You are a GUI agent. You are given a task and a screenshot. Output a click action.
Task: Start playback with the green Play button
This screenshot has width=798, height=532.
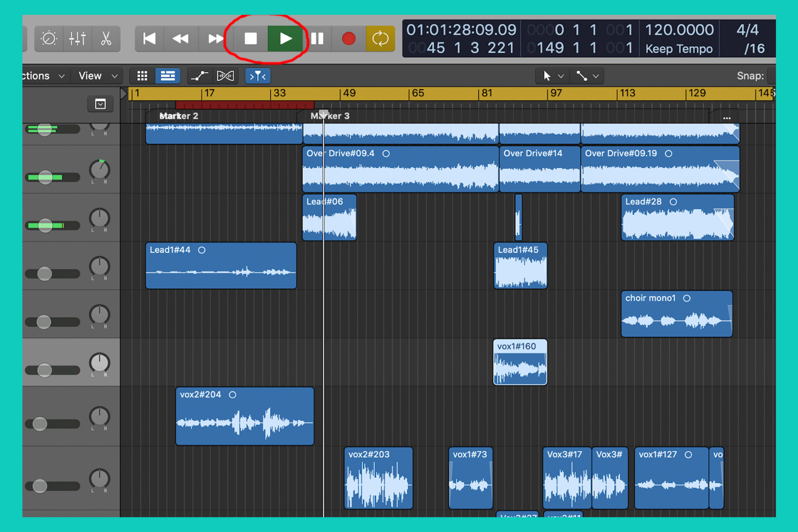click(285, 39)
